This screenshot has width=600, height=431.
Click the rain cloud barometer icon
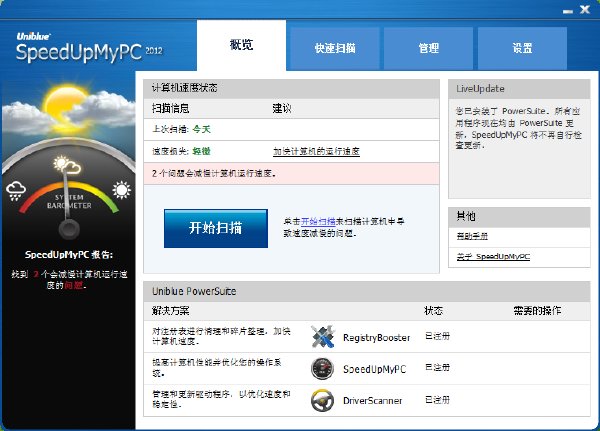[x=16, y=191]
